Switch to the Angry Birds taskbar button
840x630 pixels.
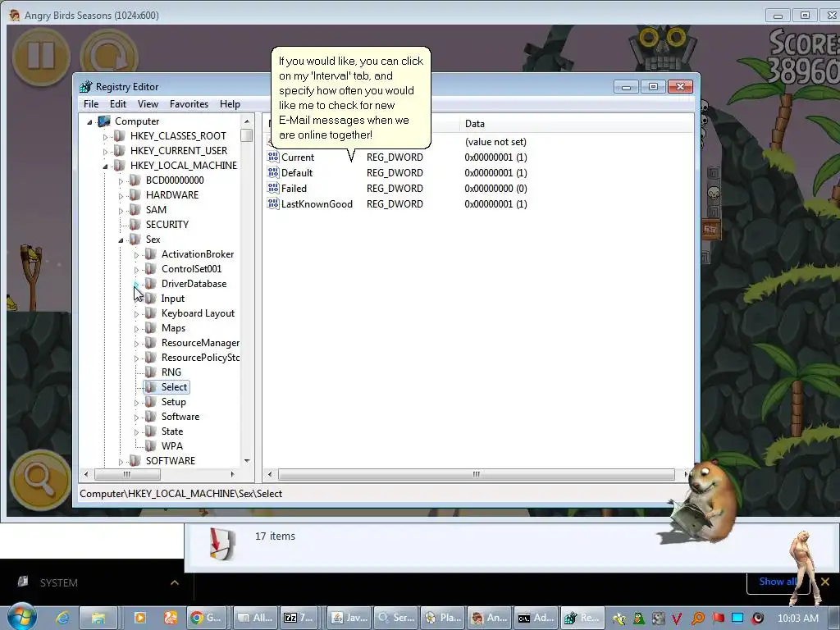pos(489,618)
